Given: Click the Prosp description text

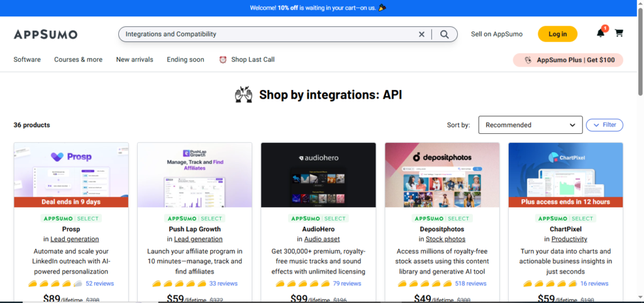Looking at the screenshot, I should click(71, 261).
